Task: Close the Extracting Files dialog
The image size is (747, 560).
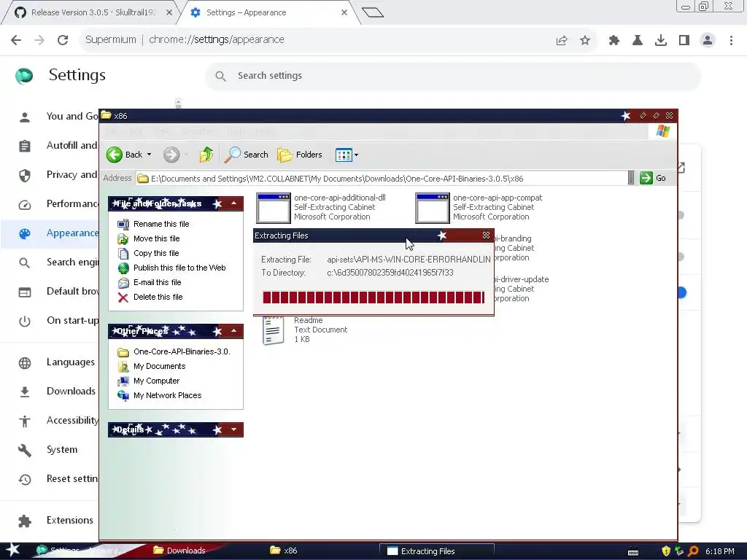Action: [x=486, y=236]
